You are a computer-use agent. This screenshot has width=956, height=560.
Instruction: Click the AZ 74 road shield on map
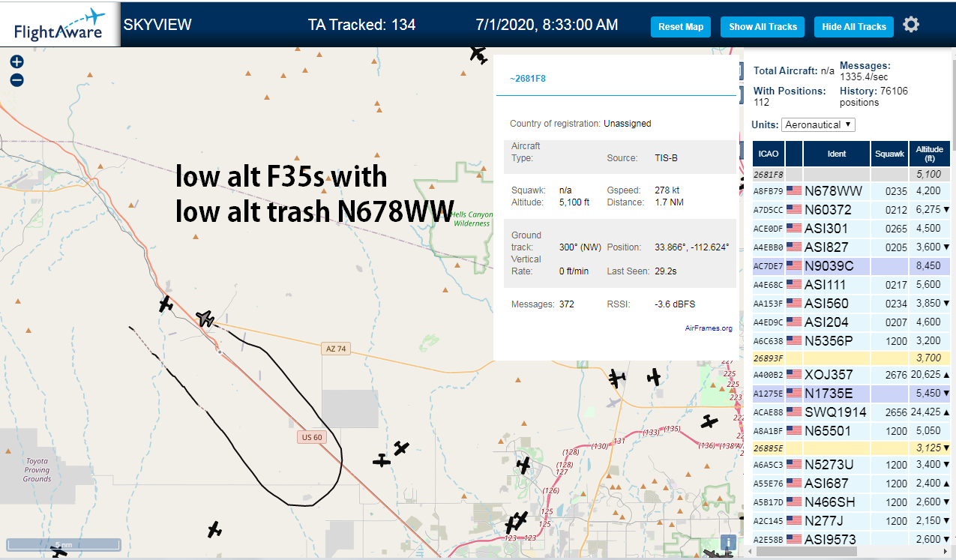click(335, 349)
